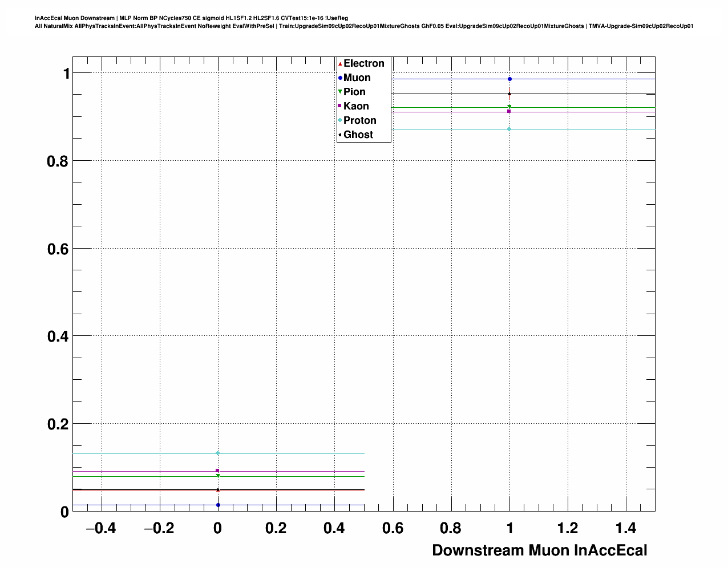
Task: Click the red Electron triangle legend marker
Action: click(340, 64)
